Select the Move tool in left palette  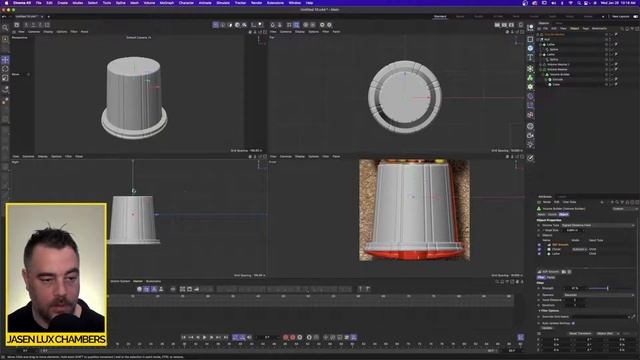pyautogui.click(x=5, y=60)
